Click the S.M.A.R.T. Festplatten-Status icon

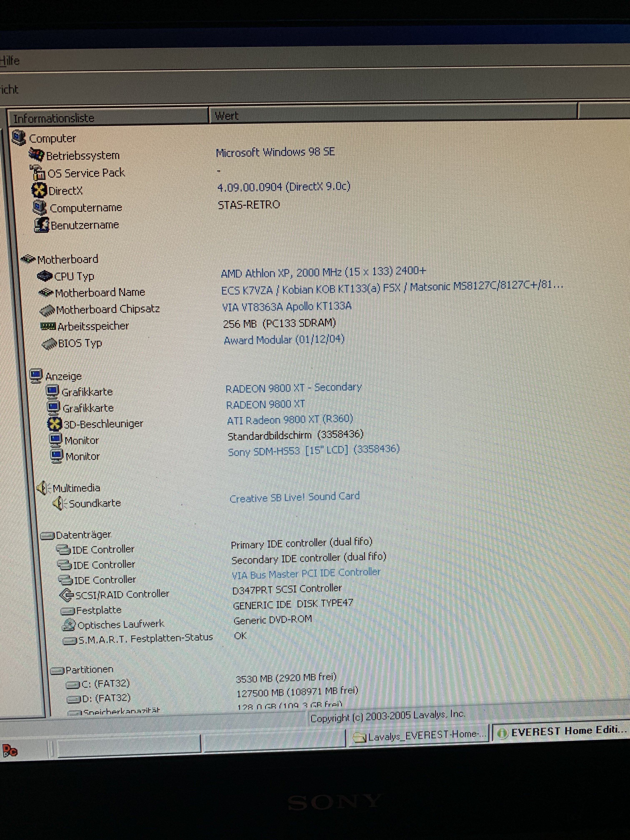point(70,641)
